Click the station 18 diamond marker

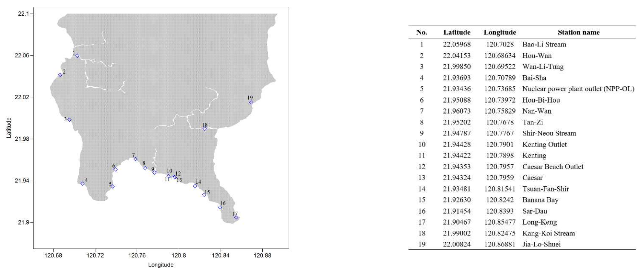tap(204, 129)
